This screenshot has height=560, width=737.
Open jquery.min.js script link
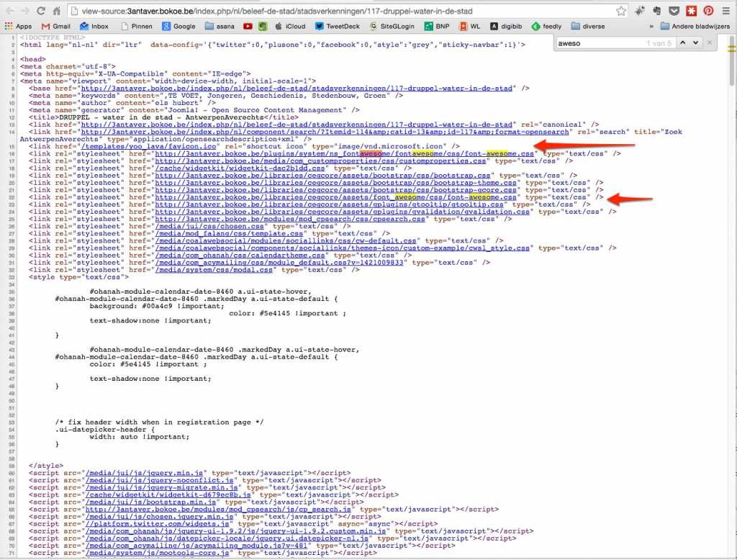tap(144, 473)
